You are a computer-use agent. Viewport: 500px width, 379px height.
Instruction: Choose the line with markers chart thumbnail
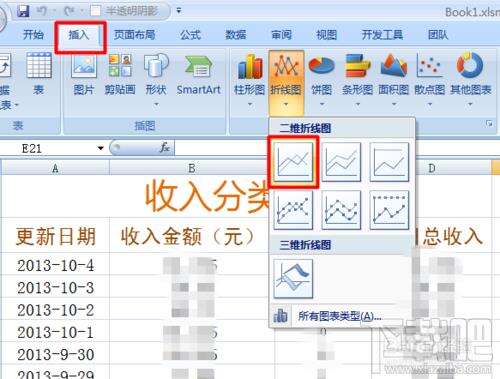[x=293, y=210]
